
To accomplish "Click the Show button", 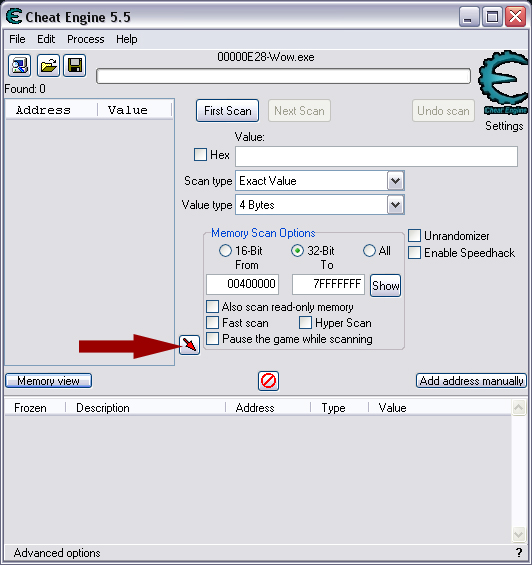I will click(x=385, y=286).
